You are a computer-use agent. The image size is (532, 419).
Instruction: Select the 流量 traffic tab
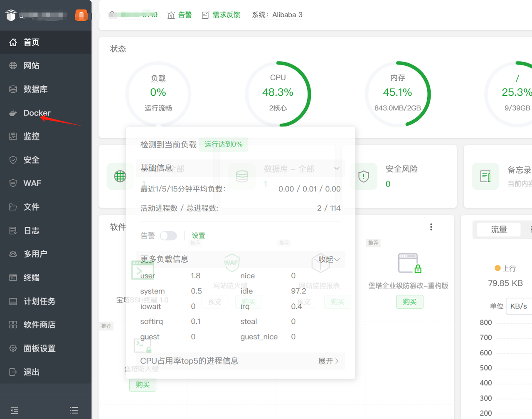click(499, 230)
